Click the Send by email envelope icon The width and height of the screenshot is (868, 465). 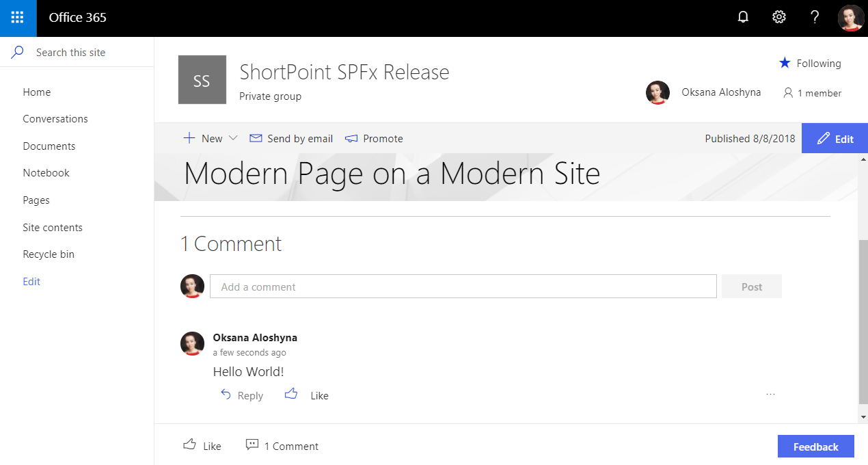point(256,138)
